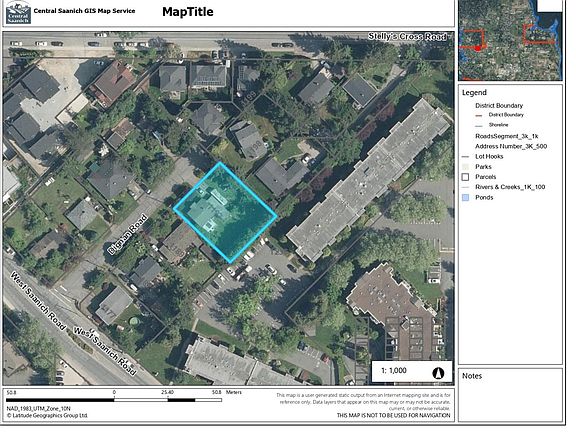
Task: Click the Parks legend label
Action: 483,167
